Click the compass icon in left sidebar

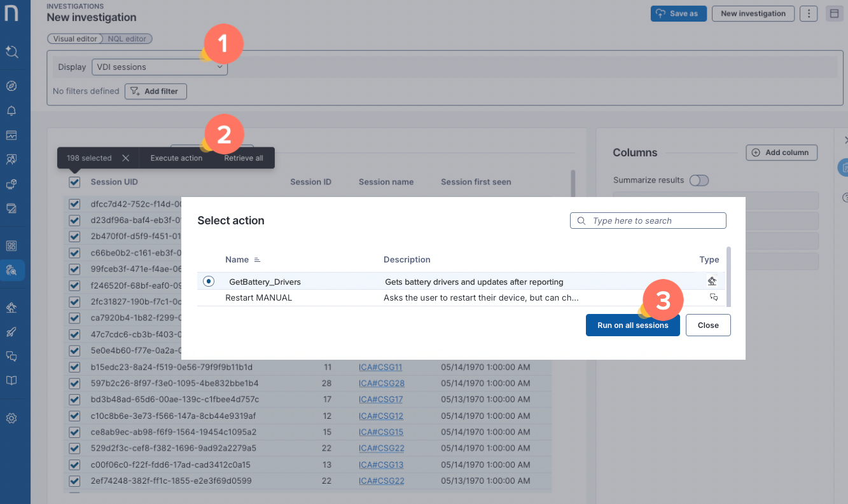pyautogui.click(x=11, y=86)
